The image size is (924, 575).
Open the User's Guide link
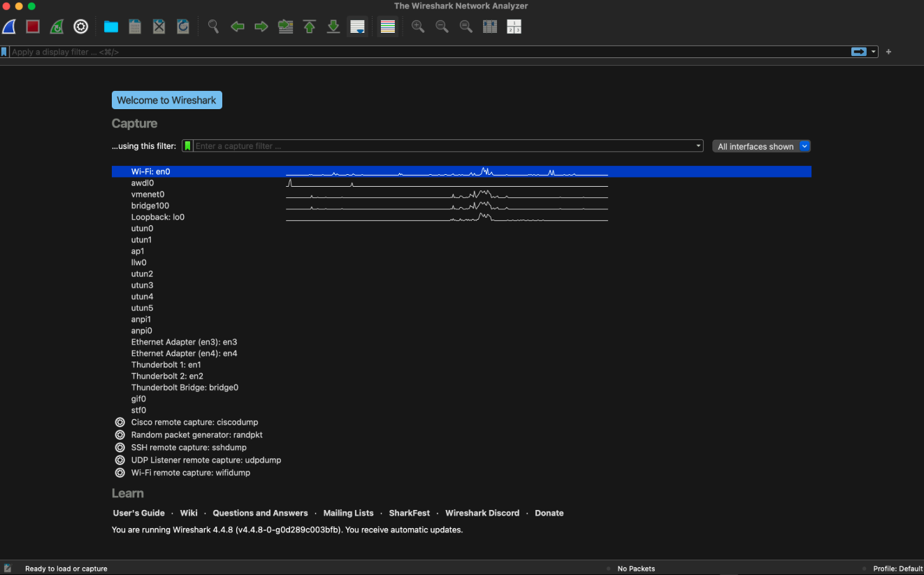[139, 513]
